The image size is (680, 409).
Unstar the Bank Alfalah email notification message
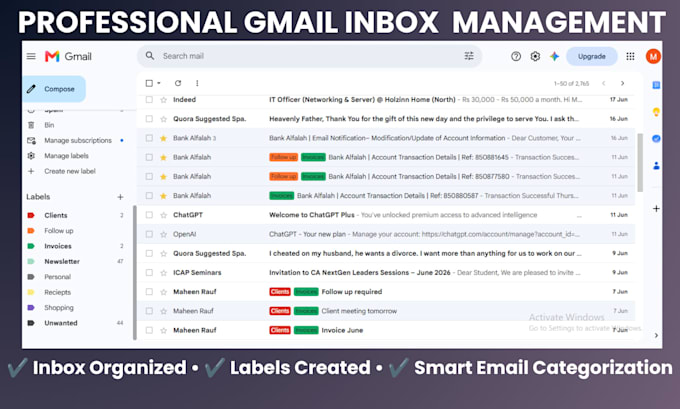(x=163, y=138)
